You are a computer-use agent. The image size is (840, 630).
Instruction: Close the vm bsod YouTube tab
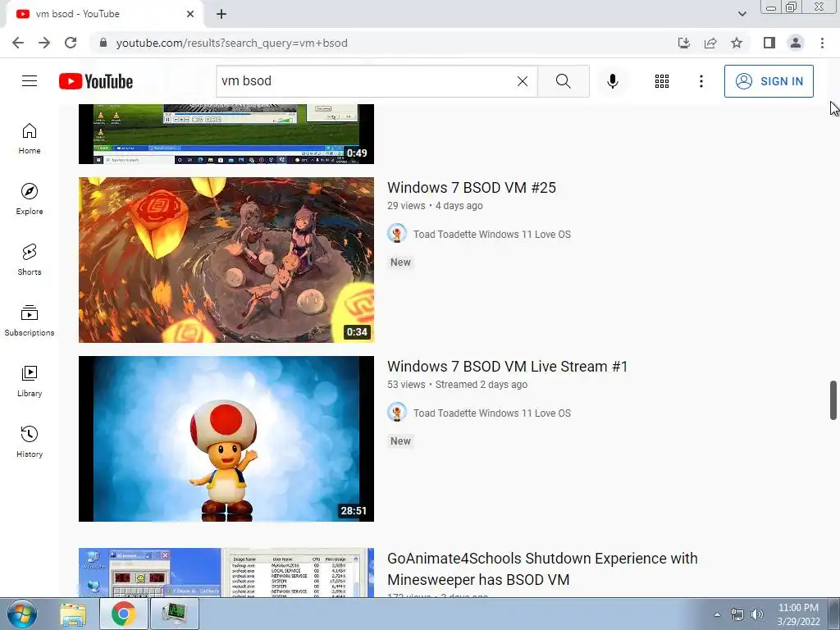tap(190, 14)
